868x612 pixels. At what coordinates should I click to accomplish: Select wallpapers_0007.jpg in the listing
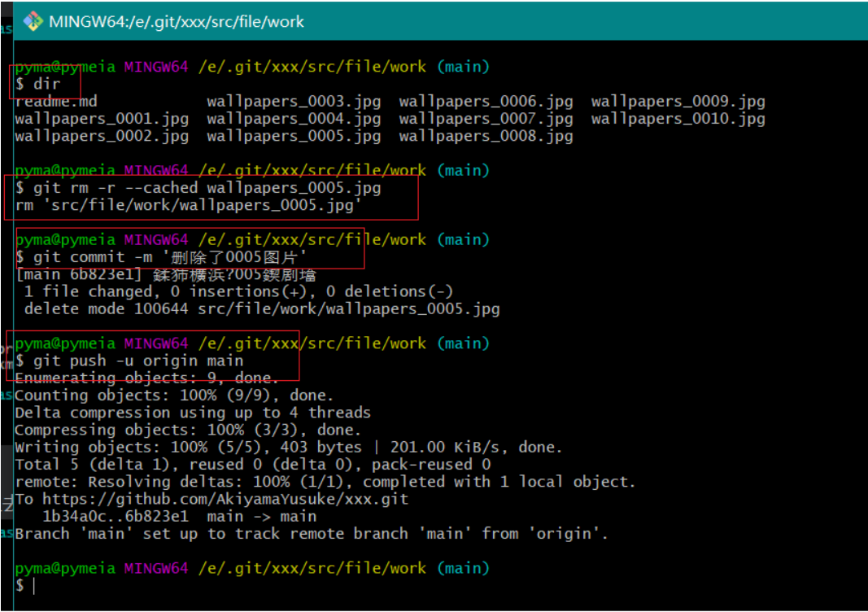[x=486, y=119]
